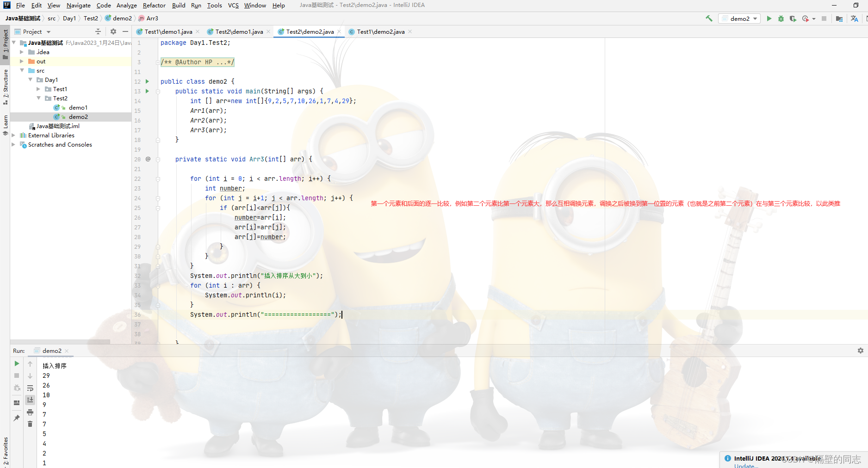The width and height of the screenshot is (868, 468).
Task: Close the Test2\demo2.java editor tab
Action: tap(339, 31)
